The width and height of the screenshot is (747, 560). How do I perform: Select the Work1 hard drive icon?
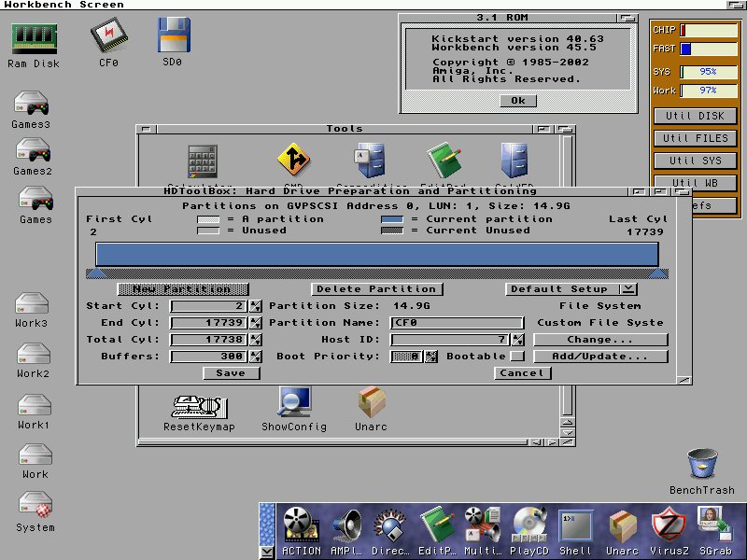35,405
